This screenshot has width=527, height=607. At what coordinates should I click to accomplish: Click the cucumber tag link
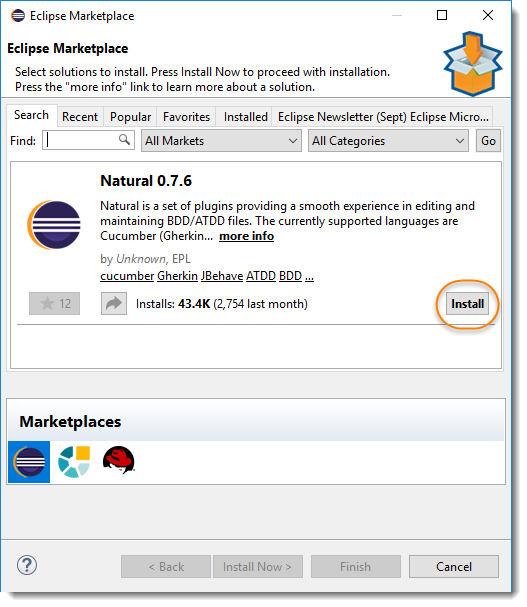coord(127,276)
